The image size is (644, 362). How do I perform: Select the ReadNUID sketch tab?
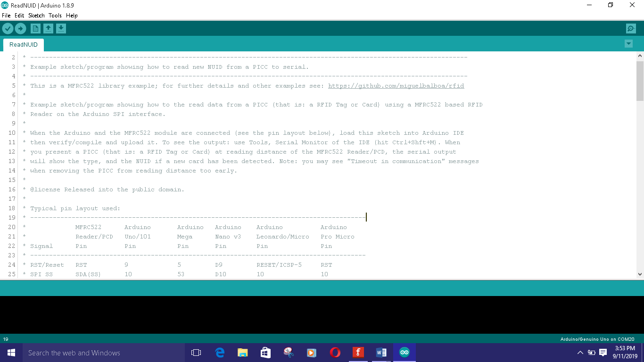(x=24, y=45)
